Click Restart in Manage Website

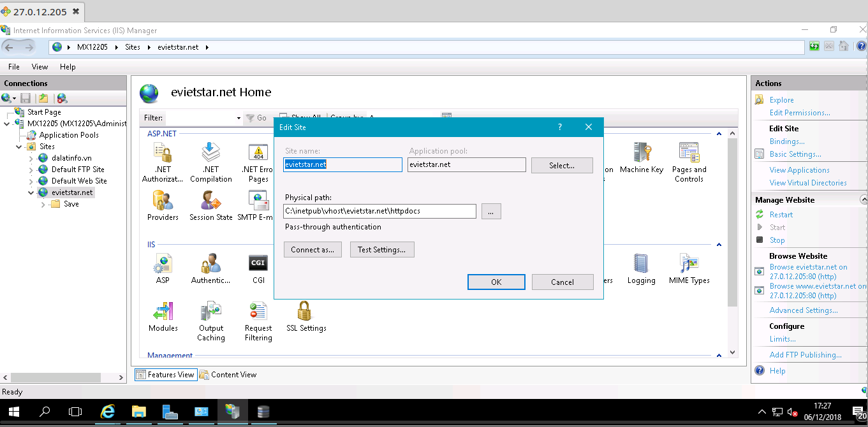click(781, 215)
